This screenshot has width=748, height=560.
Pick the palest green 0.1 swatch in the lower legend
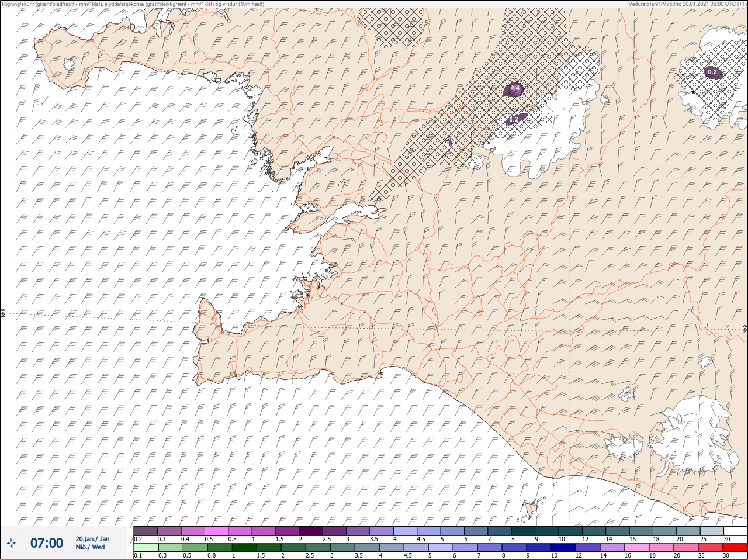(146, 548)
